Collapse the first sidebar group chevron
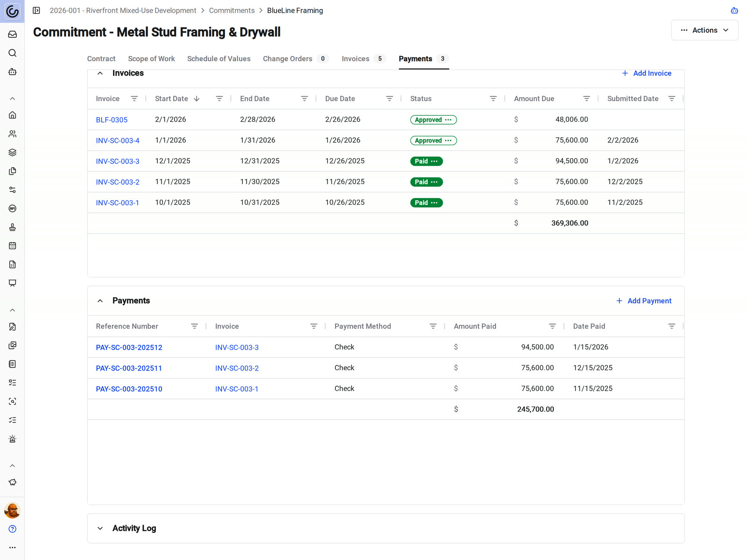 tap(13, 99)
